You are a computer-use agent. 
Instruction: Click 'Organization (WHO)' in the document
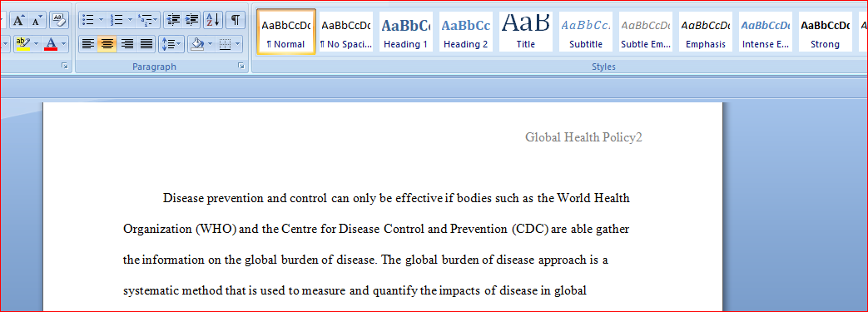180,229
